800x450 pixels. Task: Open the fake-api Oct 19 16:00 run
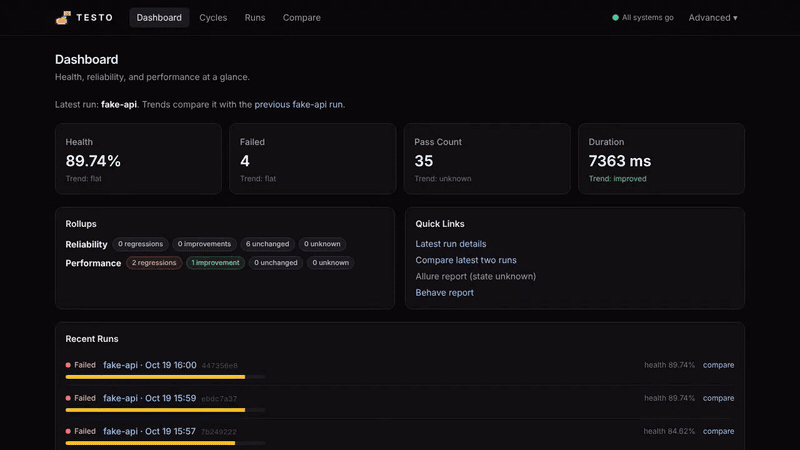click(149, 365)
